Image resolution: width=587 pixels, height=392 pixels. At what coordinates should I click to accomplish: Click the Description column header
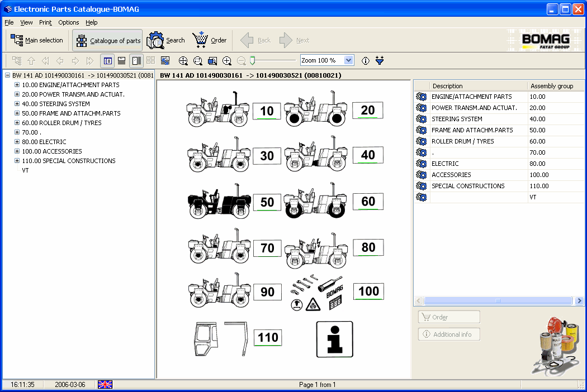479,86
